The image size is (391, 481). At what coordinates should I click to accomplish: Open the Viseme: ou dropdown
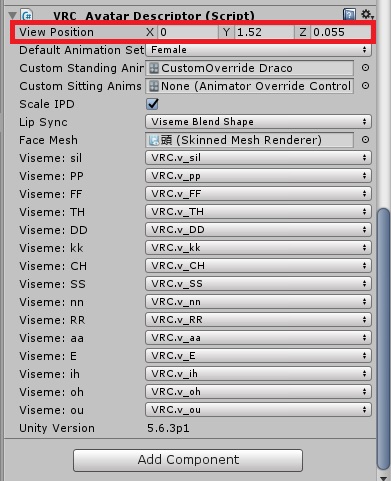click(x=258, y=410)
